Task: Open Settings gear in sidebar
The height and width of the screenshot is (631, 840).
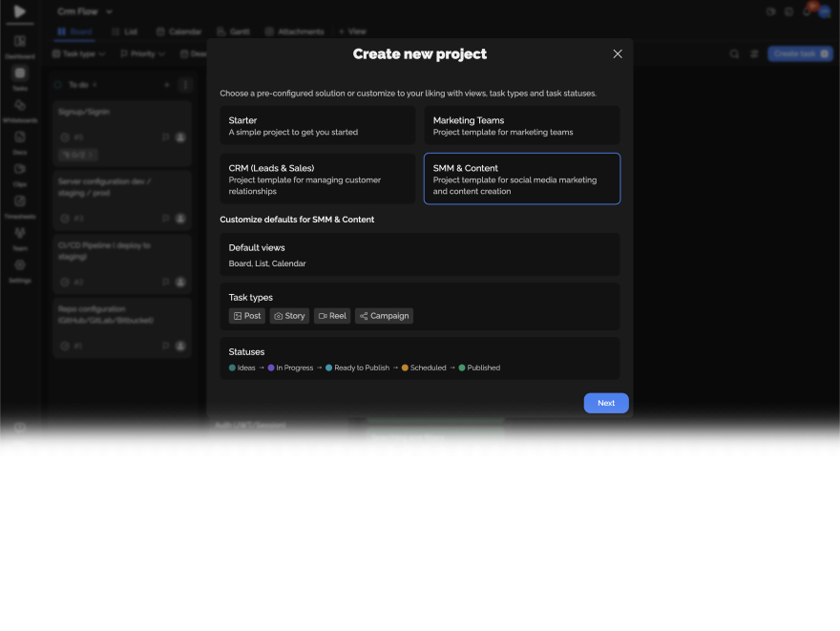Action: (x=19, y=266)
